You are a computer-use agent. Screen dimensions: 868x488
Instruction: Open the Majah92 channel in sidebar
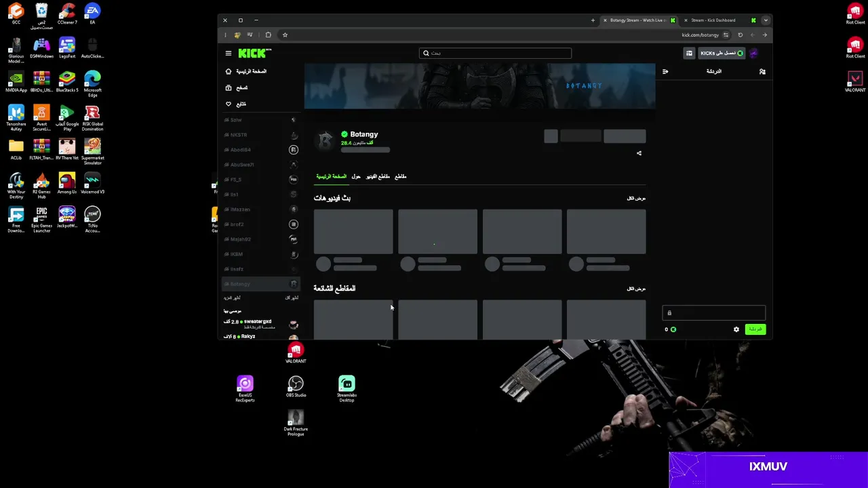261,239
